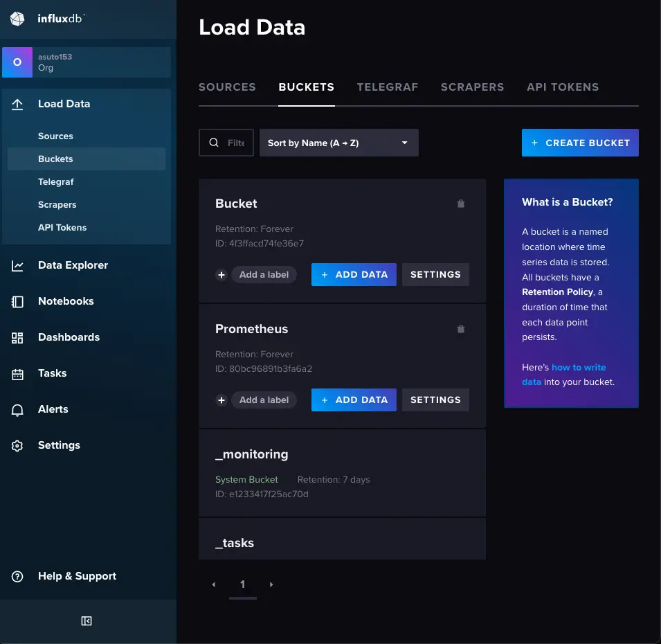Viewport: 661px width, 644px height.
Task: Click the next page chevron
Action: click(271, 584)
